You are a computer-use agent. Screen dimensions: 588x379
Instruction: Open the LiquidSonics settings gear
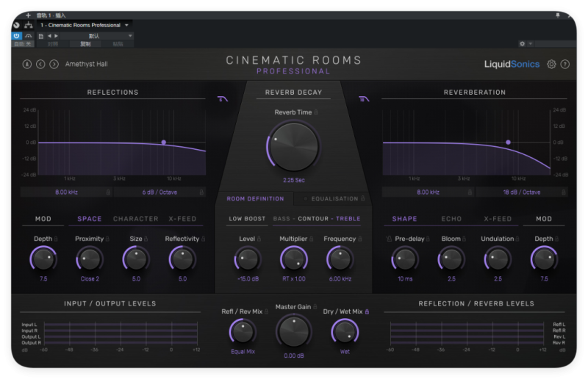[551, 64]
